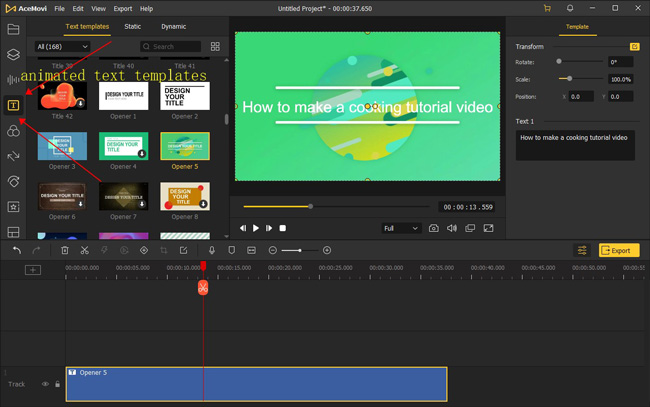Click the Edit pencil icon in toolbar
This screenshot has width=650, height=407.
[183, 250]
